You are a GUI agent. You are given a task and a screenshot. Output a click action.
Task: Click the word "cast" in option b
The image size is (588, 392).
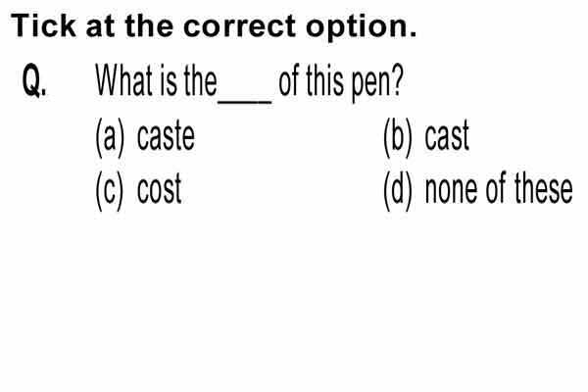[447, 136]
